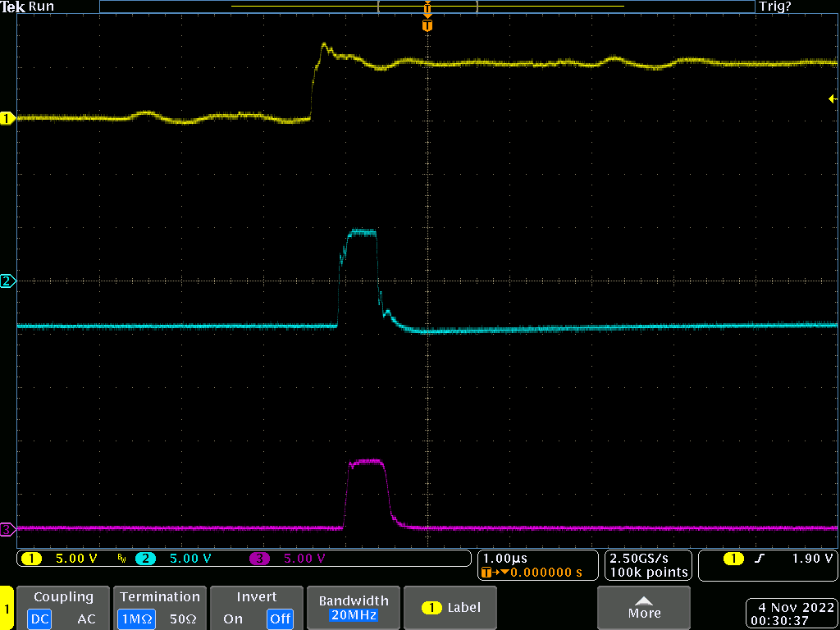Viewport: 840px width, 630px height.
Task: Click the rising edge trigger slope icon
Action: [x=758, y=559]
